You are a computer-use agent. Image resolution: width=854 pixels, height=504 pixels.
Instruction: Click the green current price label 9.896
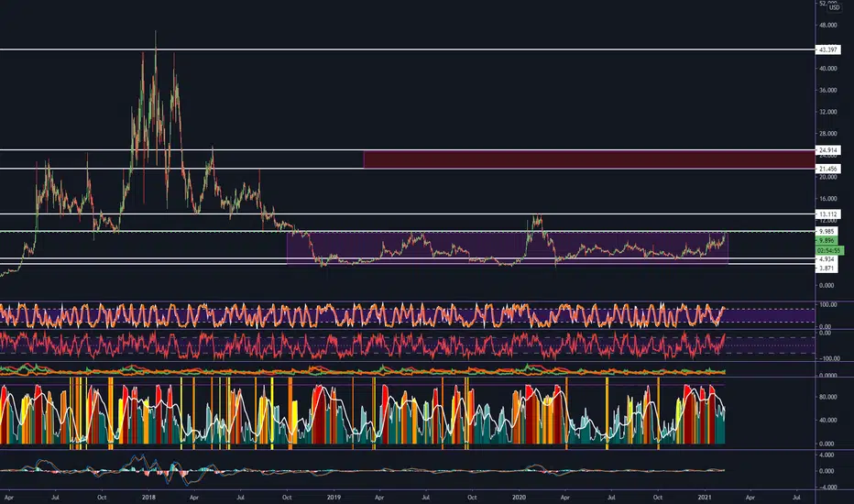click(827, 240)
